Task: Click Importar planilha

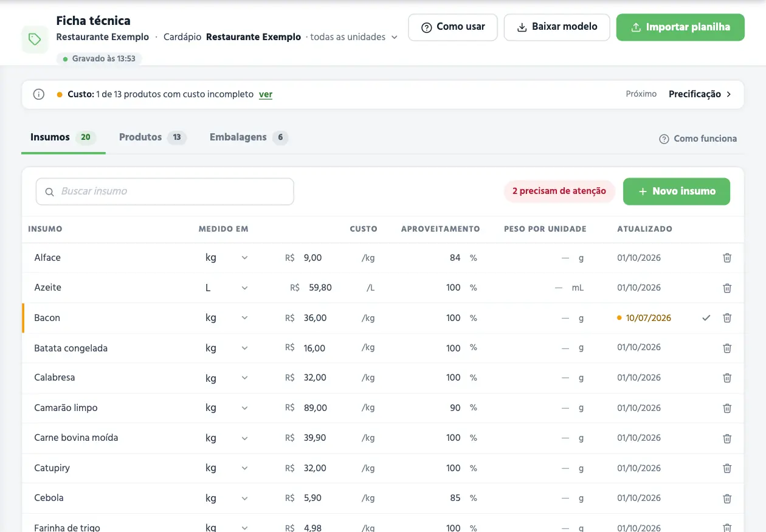Action: click(680, 27)
